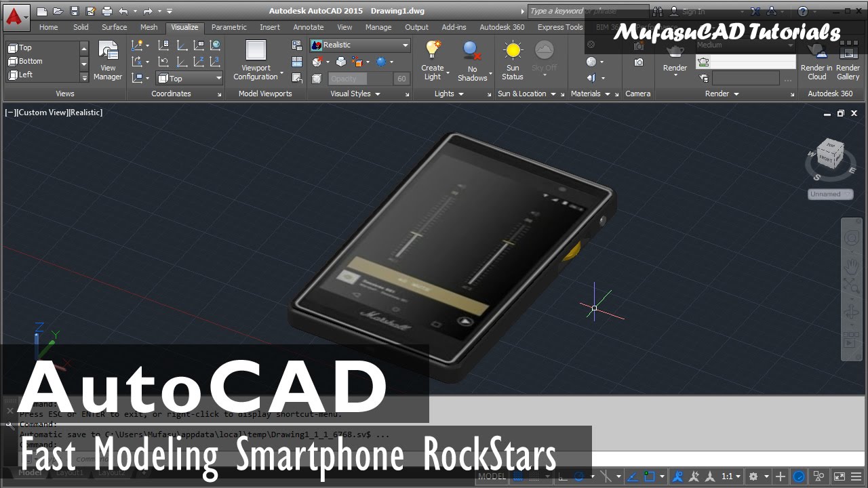Expand the Visual Styles panel
Image resolution: width=868 pixels, height=488 pixels.
pos(355,94)
